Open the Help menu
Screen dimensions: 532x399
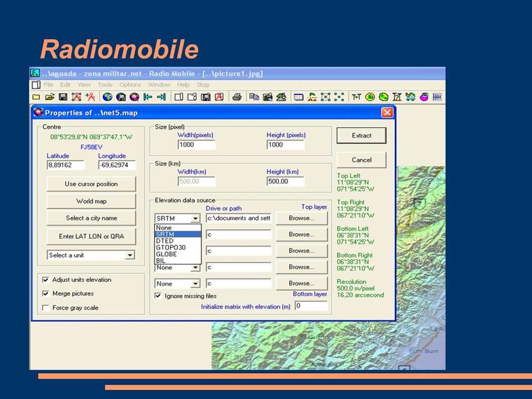(x=183, y=85)
